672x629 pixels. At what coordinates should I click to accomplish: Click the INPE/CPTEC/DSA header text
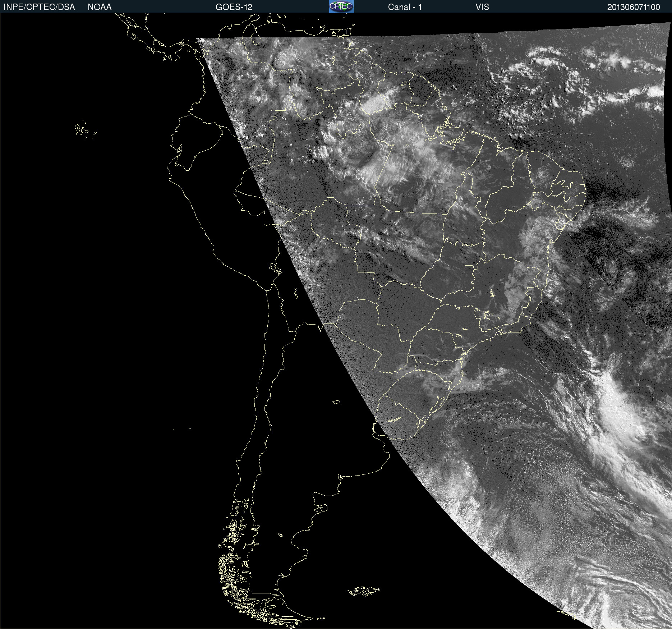point(39,7)
